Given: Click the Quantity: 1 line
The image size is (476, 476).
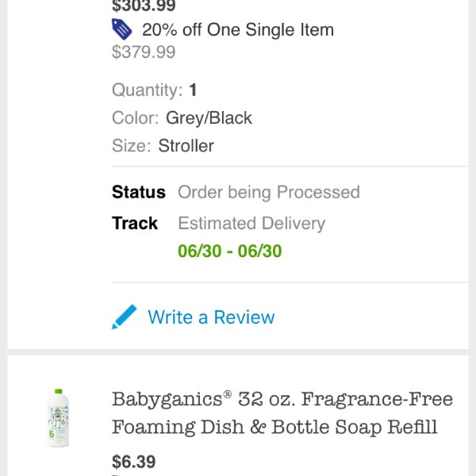Looking at the screenshot, I should pos(155,90).
